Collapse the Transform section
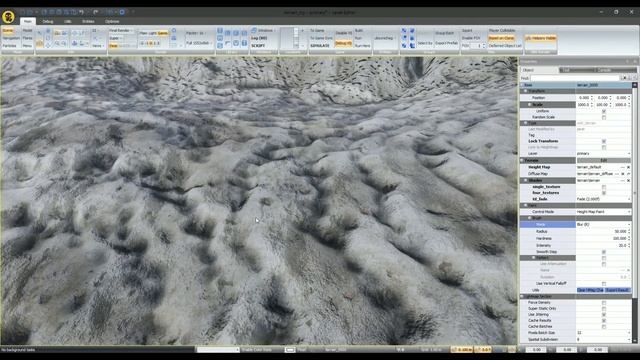The width and height of the screenshot is (640, 360). tap(525, 91)
